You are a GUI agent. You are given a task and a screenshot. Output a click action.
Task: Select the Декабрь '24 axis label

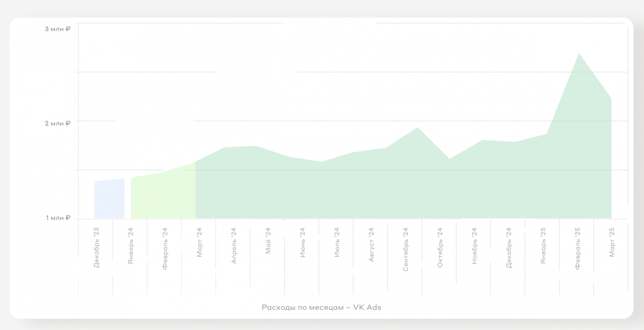pyautogui.click(x=509, y=248)
